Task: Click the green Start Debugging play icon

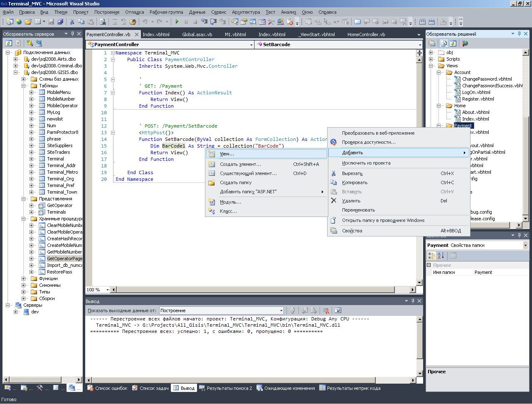Action: tap(177, 22)
